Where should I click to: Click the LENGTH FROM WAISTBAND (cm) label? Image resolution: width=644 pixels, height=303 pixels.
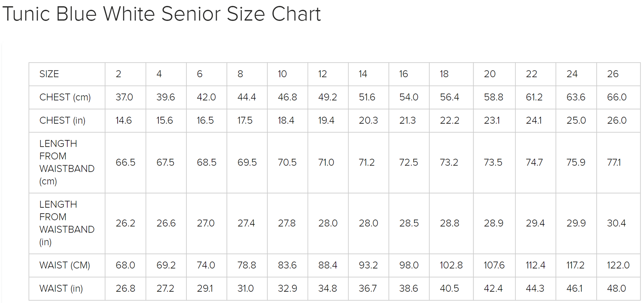coord(67,162)
